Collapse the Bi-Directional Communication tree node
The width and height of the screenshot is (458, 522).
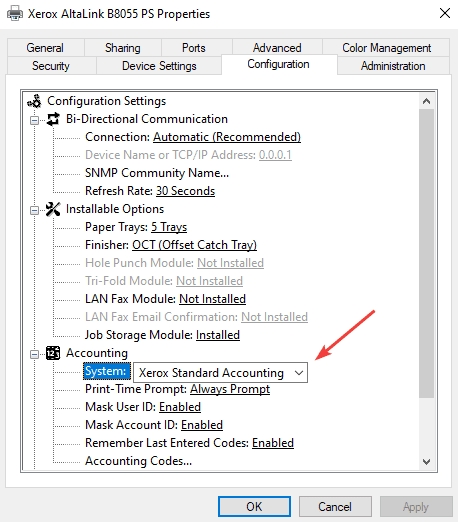click(34, 120)
